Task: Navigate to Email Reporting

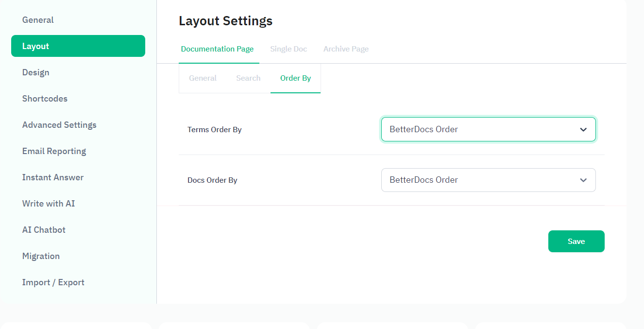Action: pyautogui.click(x=54, y=151)
